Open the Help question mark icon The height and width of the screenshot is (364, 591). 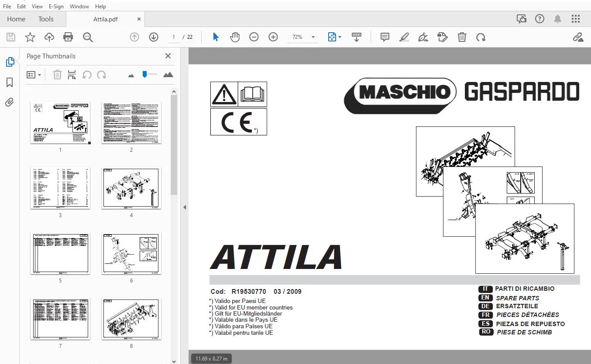[x=540, y=19]
